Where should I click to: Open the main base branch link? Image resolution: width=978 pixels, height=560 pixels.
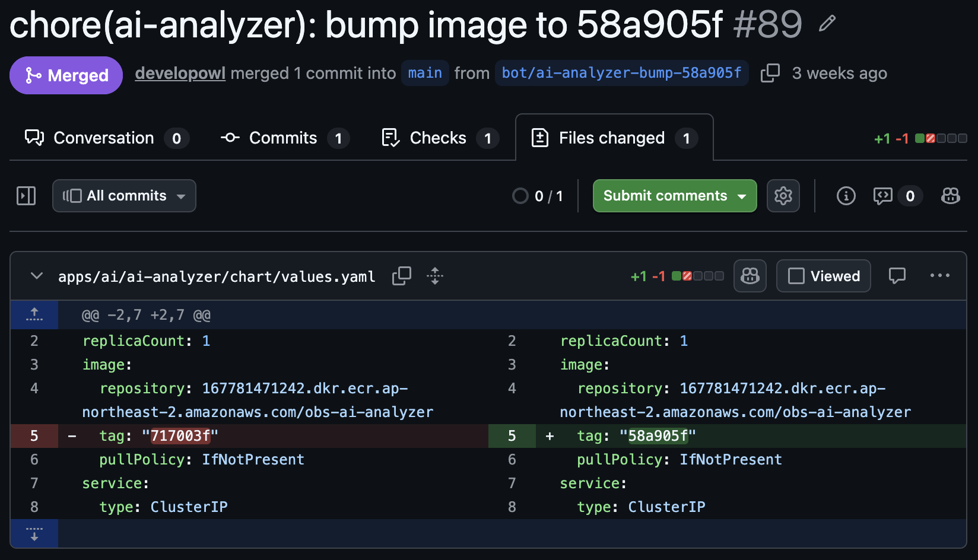(425, 73)
